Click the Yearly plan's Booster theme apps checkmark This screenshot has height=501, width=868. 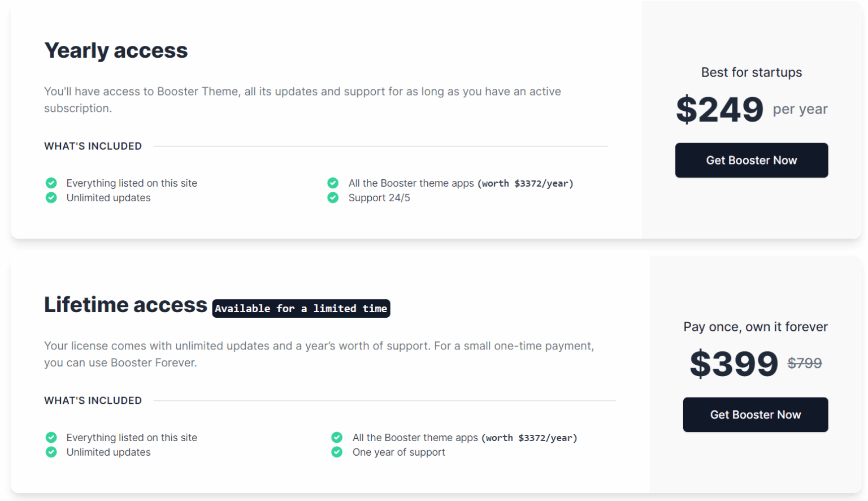[x=333, y=183]
